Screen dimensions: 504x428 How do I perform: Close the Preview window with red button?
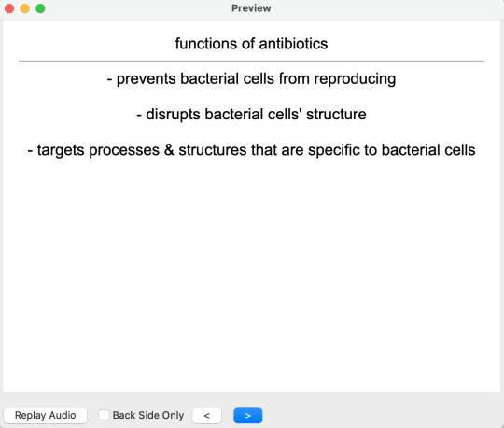pyautogui.click(x=9, y=8)
